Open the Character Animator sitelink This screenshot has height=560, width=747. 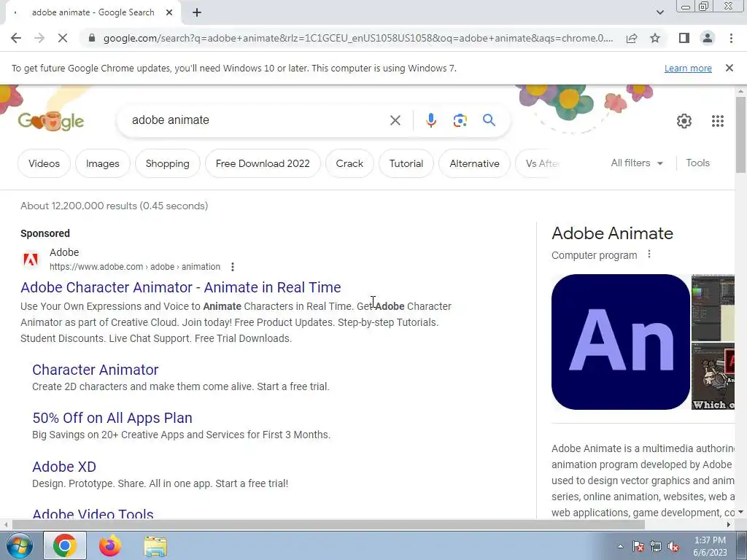click(96, 370)
